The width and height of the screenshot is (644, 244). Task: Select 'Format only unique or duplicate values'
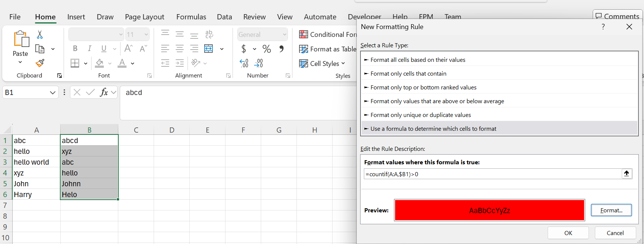(x=499, y=115)
